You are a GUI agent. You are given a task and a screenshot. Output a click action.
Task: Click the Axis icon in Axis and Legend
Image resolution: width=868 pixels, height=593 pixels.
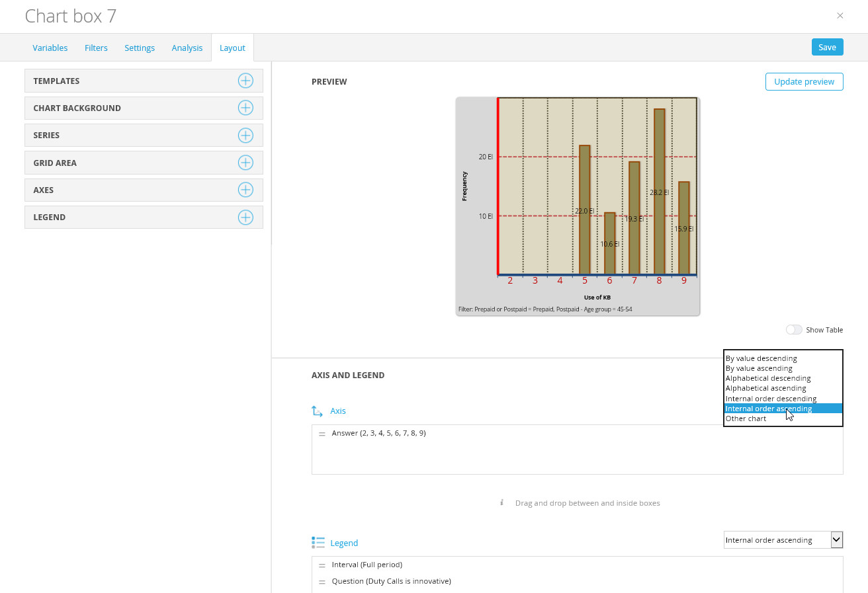[318, 411]
